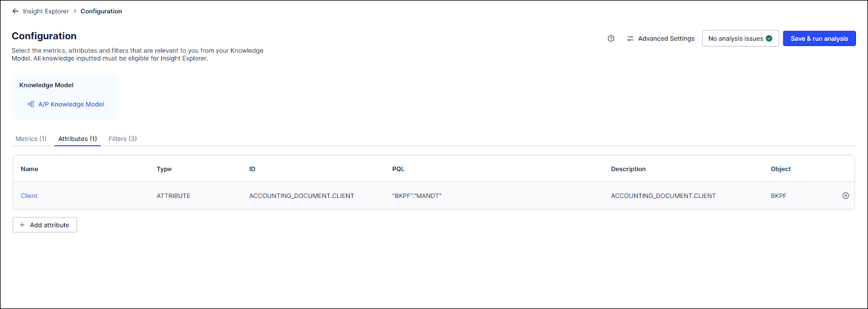Click the Name column header

pos(29,169)
